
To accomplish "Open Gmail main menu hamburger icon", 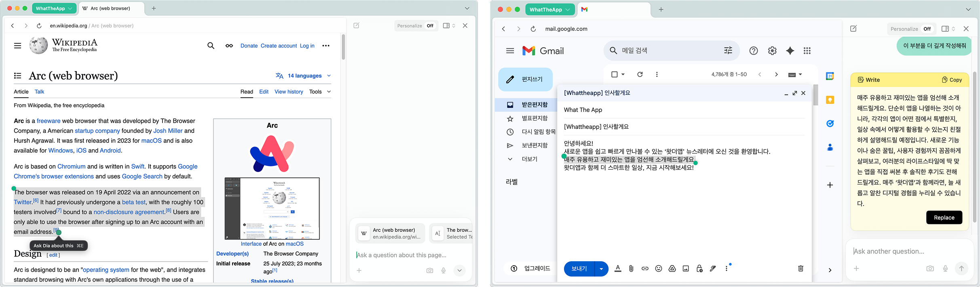I will tap(510, 50).
